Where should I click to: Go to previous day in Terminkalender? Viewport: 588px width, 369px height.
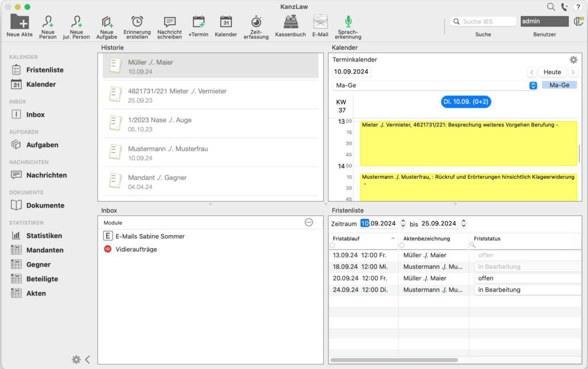coord(532,72)
